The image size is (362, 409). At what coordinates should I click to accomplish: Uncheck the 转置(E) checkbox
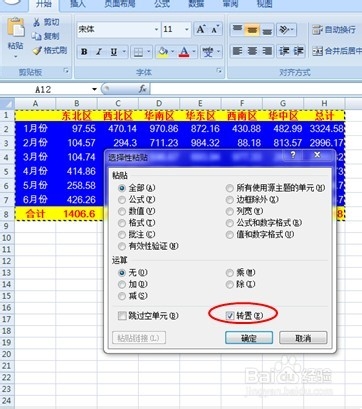(x=230, y=315)
